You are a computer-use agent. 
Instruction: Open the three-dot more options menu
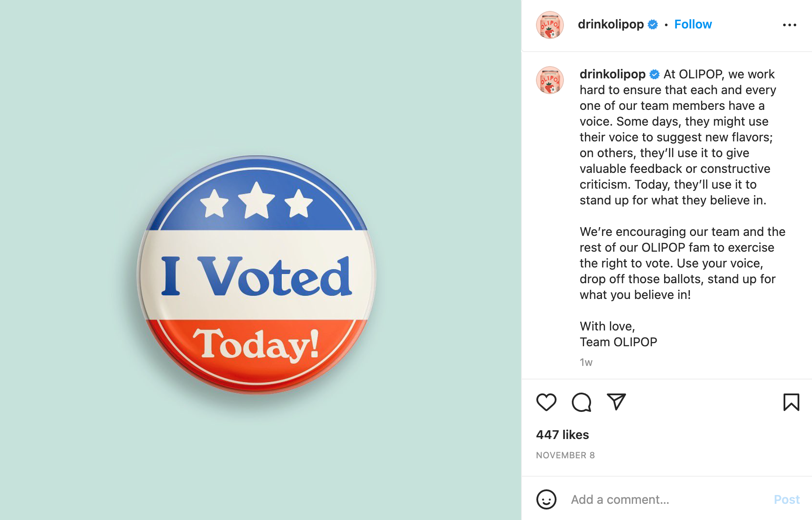pyautogui.click(x=790, y=25)
